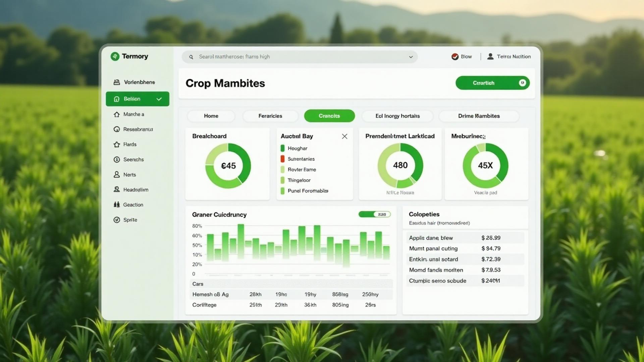The image size is (644, 362).
Task: Toggle the Graner Cuicdruncy chart switch
Action: pyautogui.click(x=374, y=215)
